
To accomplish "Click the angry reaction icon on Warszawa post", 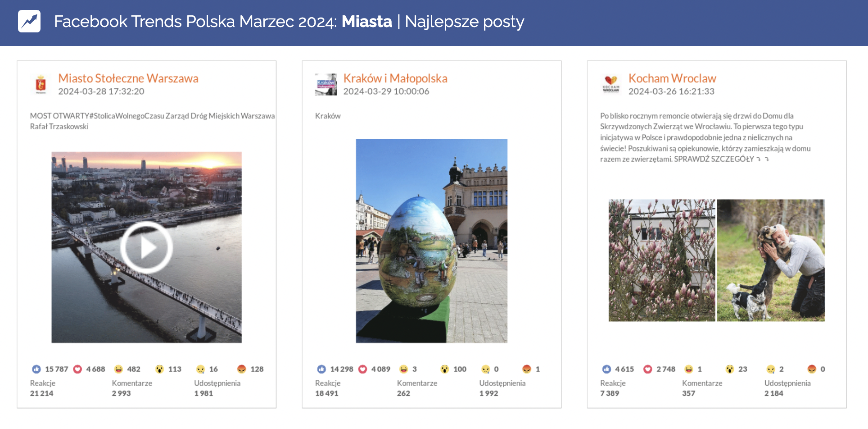I will tap(241, 369).
